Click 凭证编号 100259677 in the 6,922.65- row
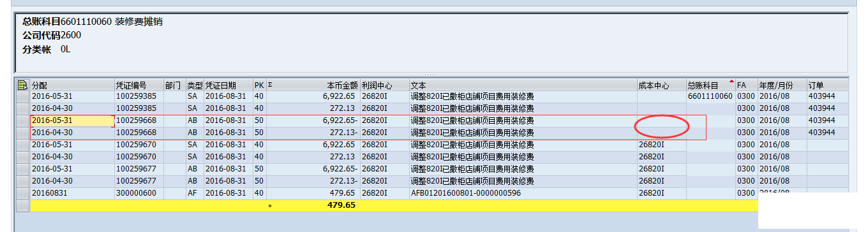 pos(136,169)
